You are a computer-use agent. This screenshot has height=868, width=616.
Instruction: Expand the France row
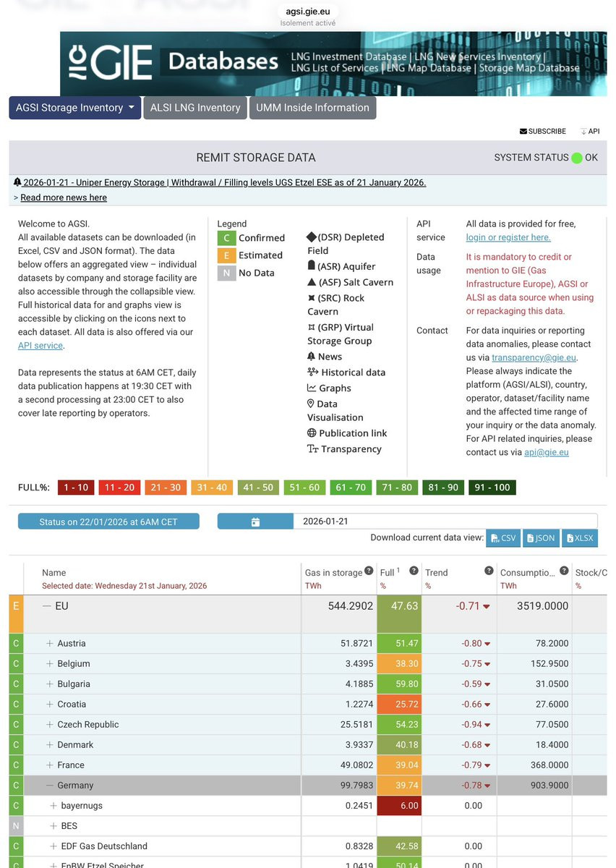click(x=50, y=765)
